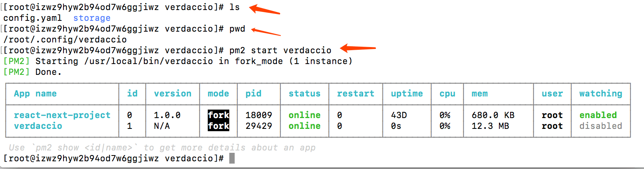Click the 'cpu' column header
The height and width of the screenshot is (169, 644).
click(x=447, y=94)
